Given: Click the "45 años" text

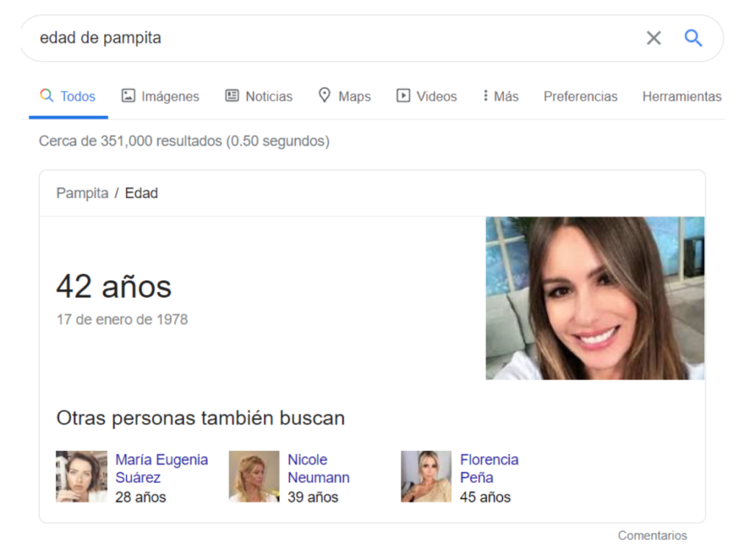Looking at the screenshot, I should click(485, 497).
